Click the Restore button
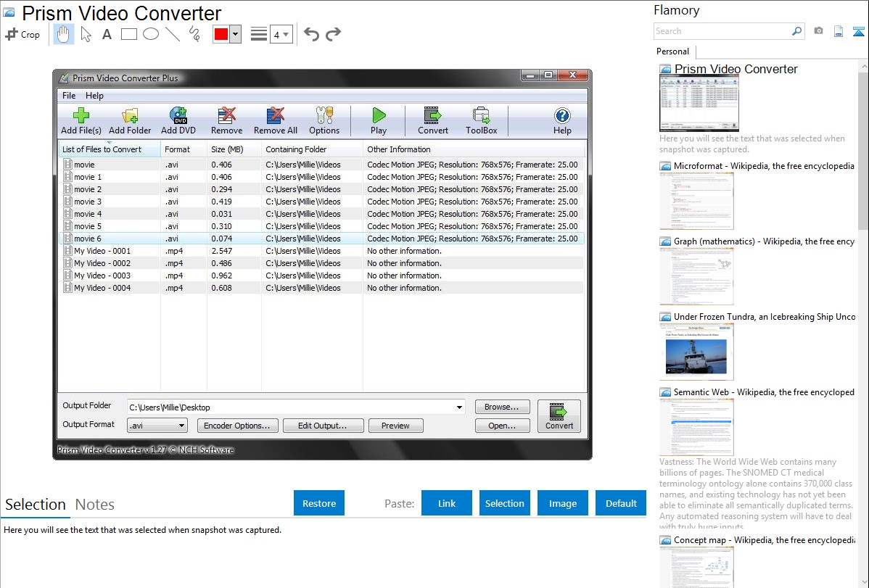Image resolution: width=869 pixels, height=588 pixels. [x=319, y=503]
